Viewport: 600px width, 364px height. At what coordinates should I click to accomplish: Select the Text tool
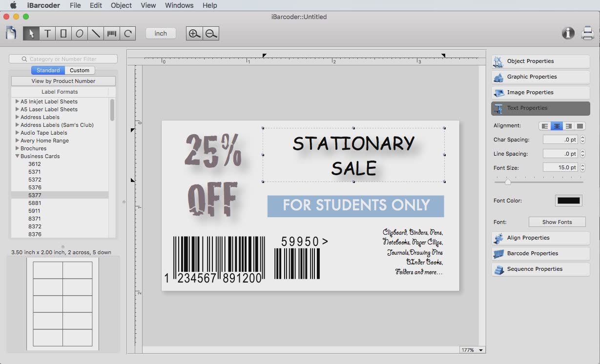pos(47,33)
